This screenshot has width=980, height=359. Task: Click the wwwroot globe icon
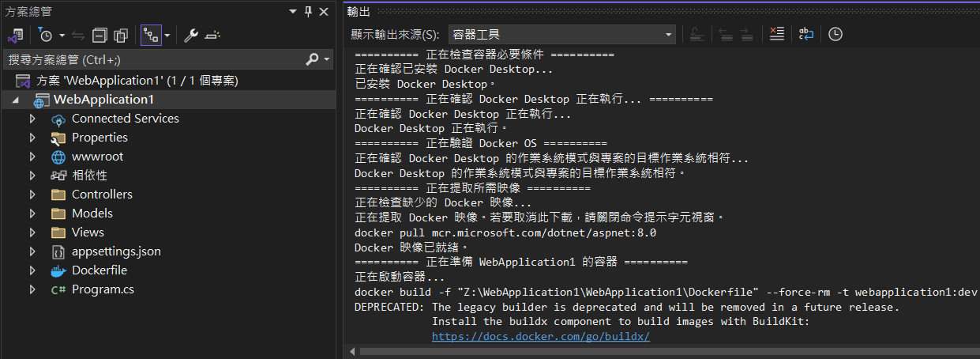point(58,157)
